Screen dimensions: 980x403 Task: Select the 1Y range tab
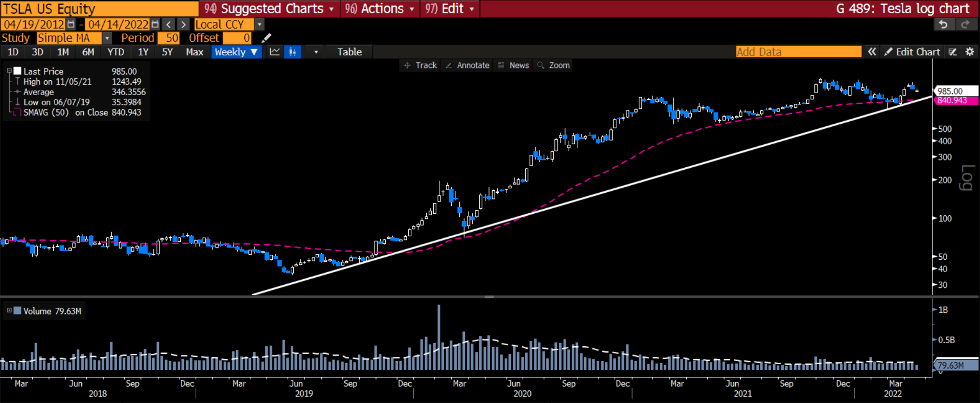(x=143, y=52)
